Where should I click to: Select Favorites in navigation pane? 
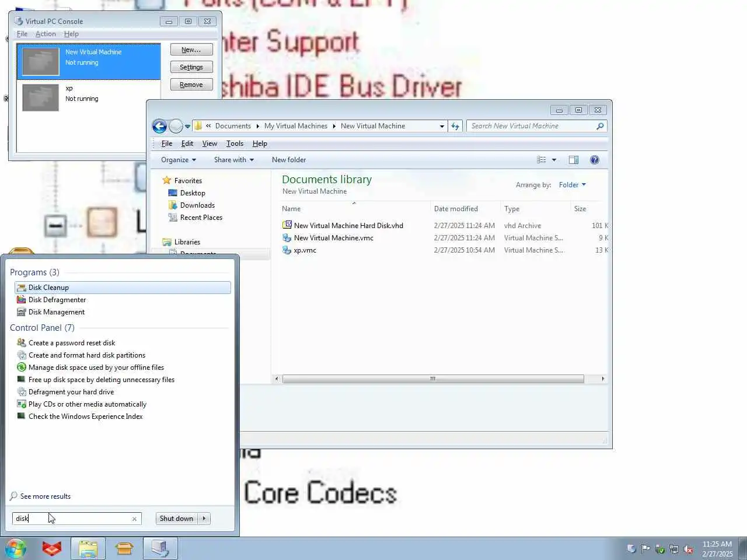tap(188, 181)
